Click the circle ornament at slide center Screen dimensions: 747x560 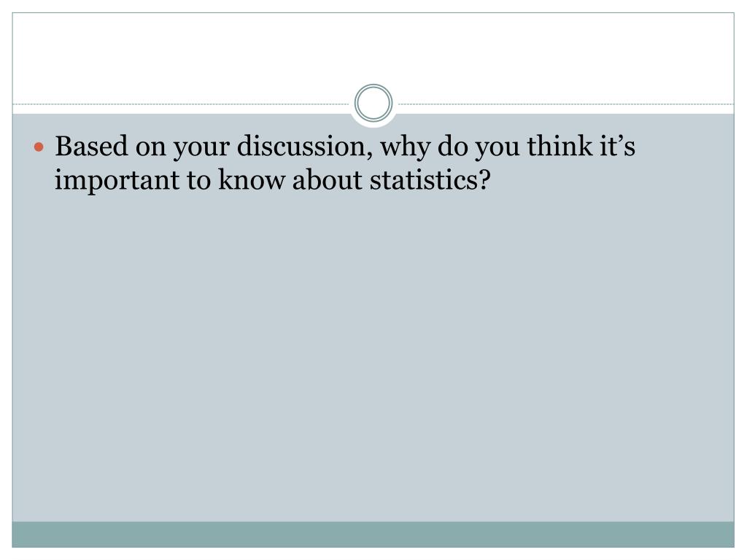tap(373, 103)
